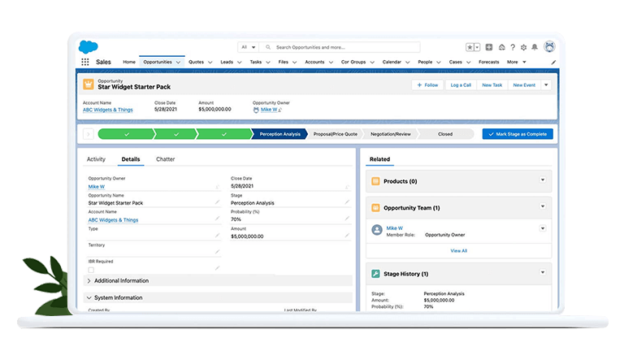
Task: Open the App Launcher grid icon
Action: [84, 62]
